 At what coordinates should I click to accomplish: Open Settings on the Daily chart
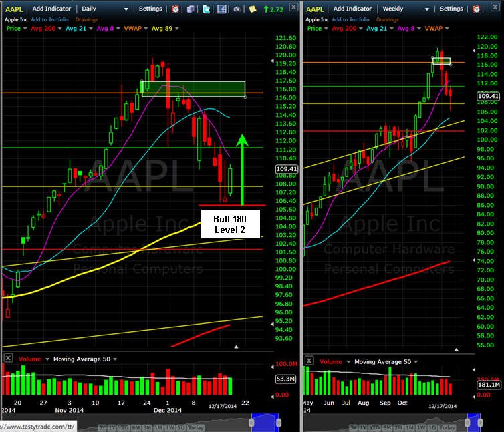click(150, 9)
